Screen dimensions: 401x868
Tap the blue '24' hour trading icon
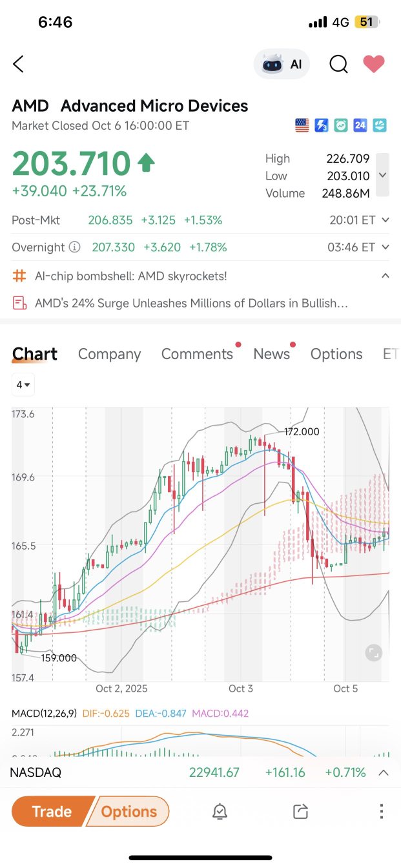pyautogui.click(x=360, y=125)
